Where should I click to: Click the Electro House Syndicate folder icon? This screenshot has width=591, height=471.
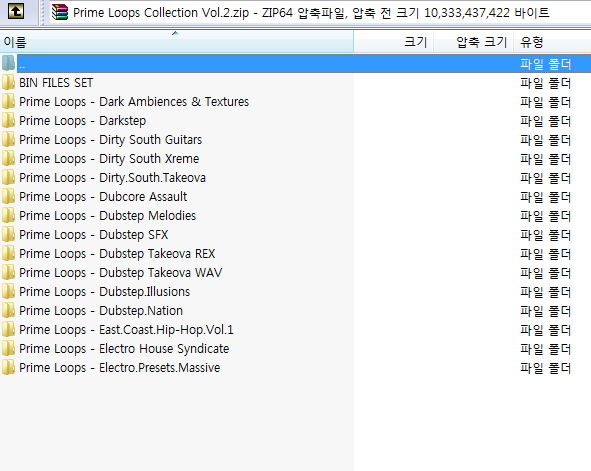[x=8, y=349]
